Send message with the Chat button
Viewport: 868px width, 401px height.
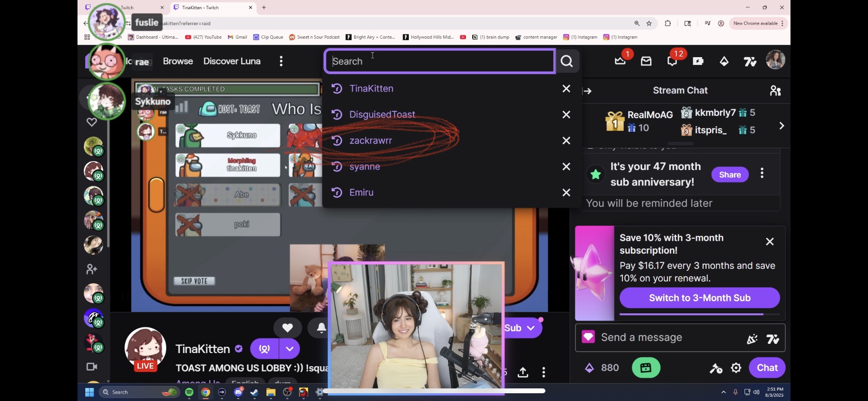tap(767, 368)
